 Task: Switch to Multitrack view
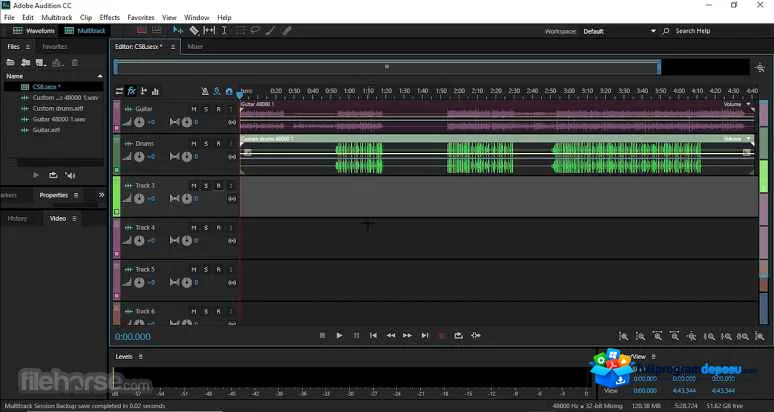click(85, 31)
